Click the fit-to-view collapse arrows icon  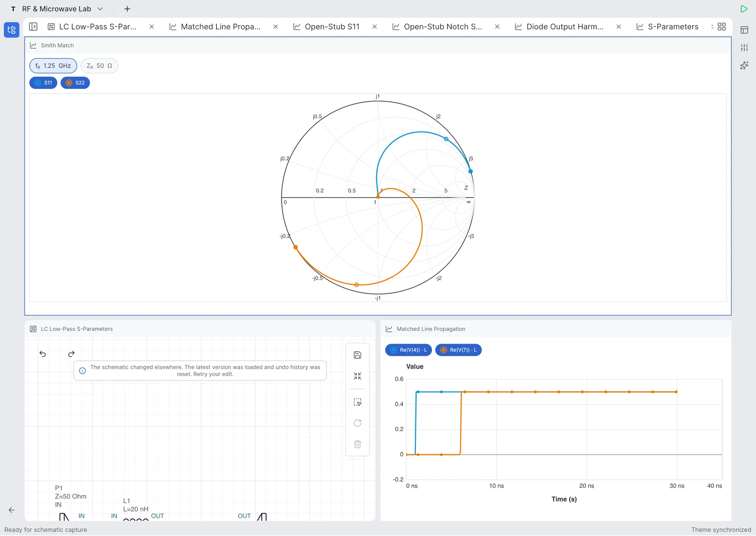[x=358, y=376]
